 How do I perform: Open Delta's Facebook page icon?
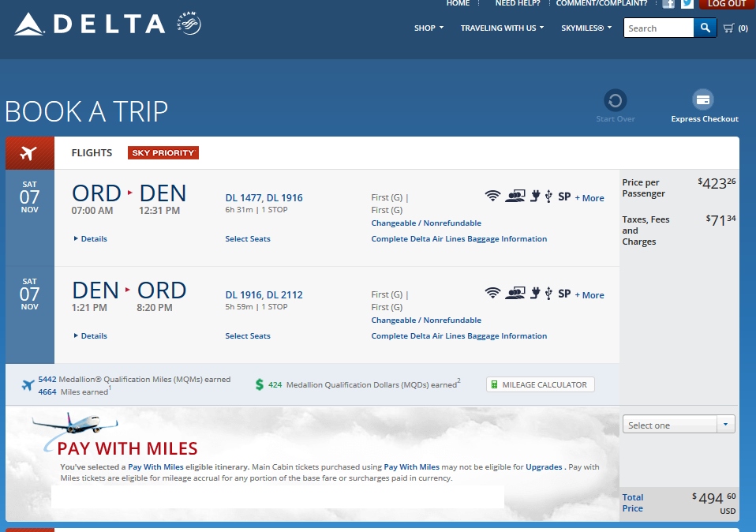click(668, 4)
